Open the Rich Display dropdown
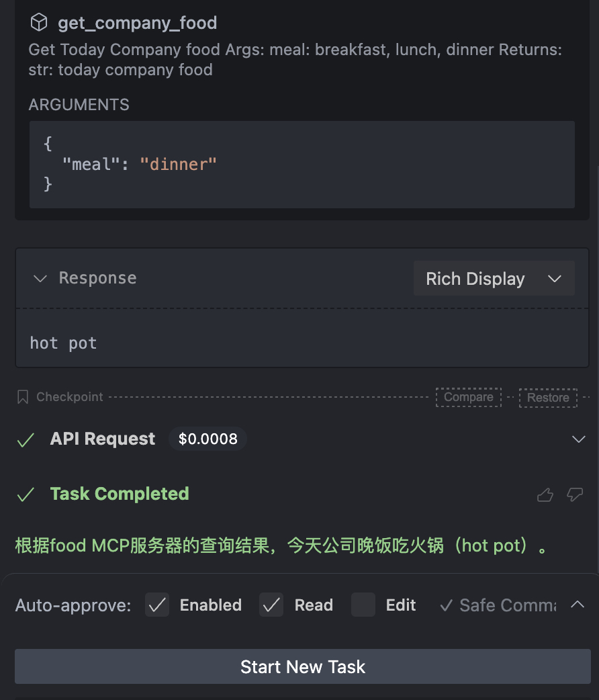The height and width of the screenshot is (700, 599). click(494, 279)
